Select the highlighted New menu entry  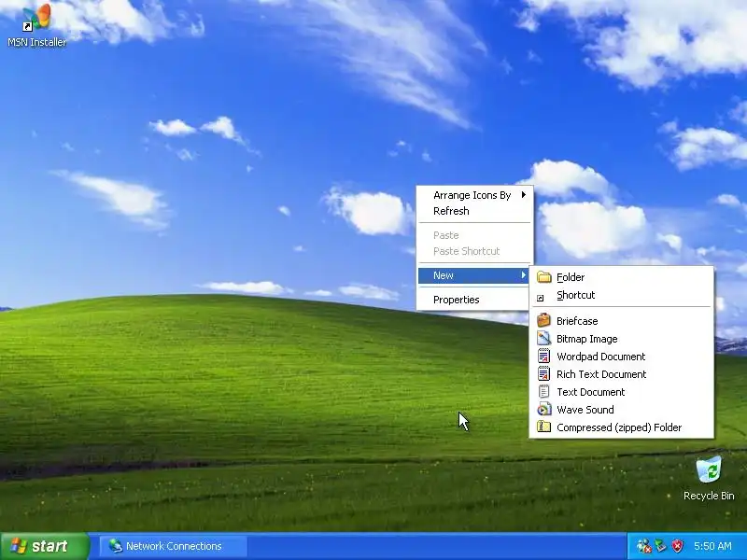[475, 275]
